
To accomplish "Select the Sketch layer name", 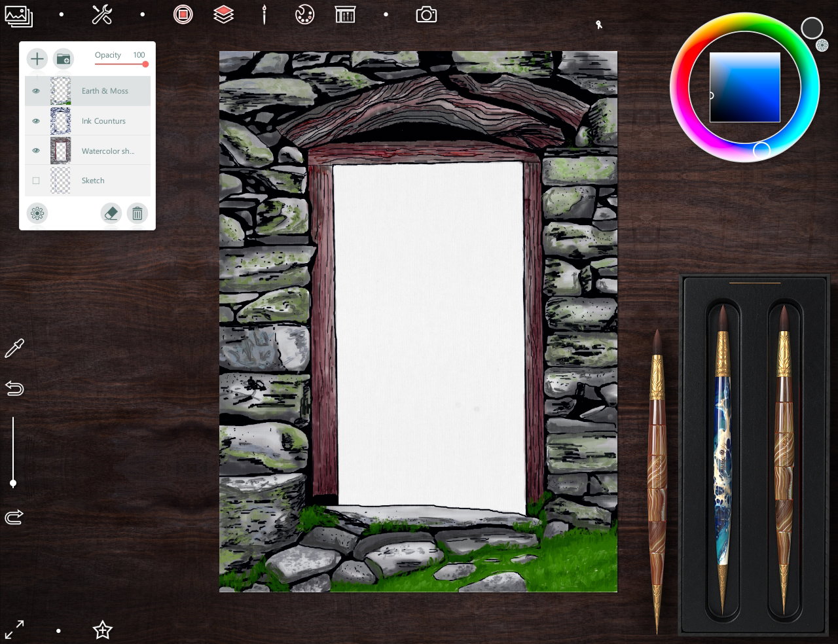I will click(93, 181).
